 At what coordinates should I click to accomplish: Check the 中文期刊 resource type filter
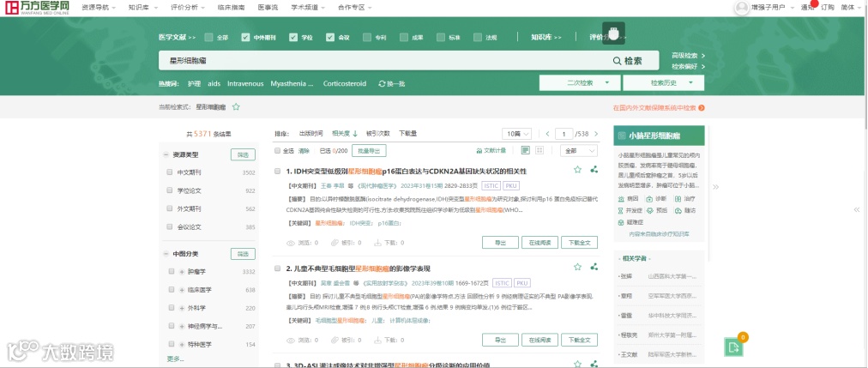tap(170, 172)
